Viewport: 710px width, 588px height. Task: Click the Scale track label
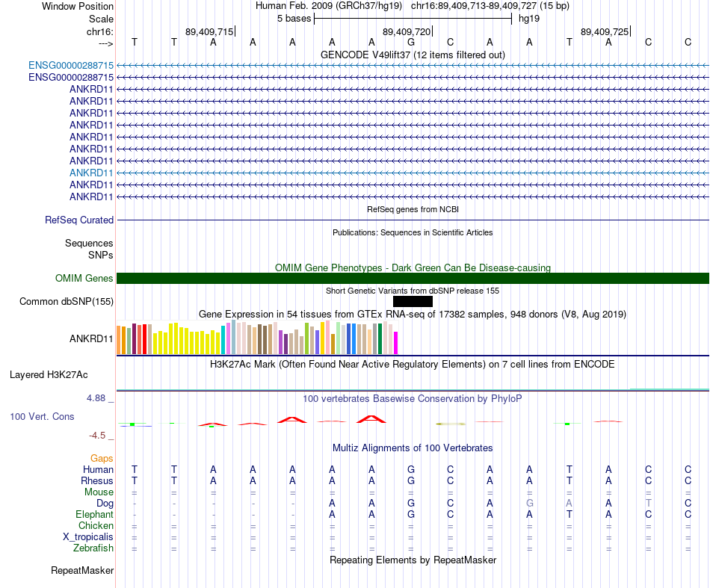click(x=101, y=19)
